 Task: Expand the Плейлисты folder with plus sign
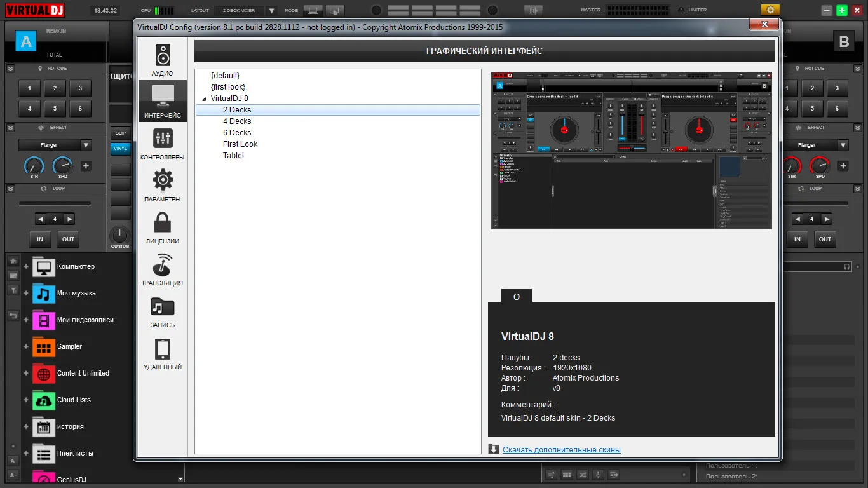[26, 454]
